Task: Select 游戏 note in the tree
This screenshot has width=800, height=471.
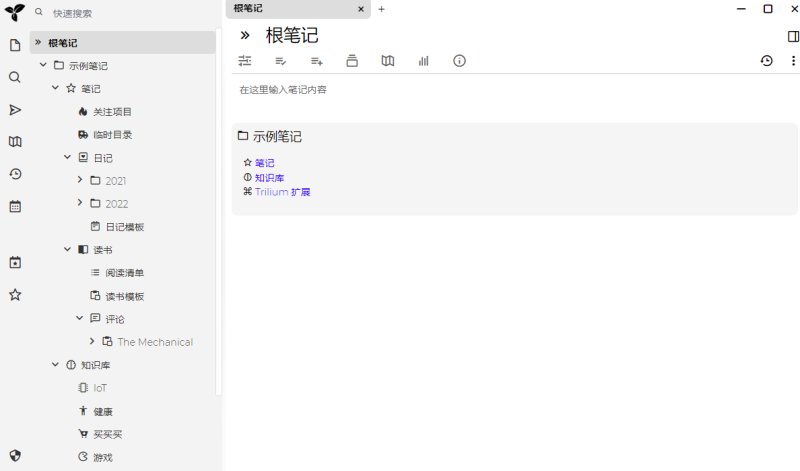Action: pyautogui.click(x=103, y=457)
